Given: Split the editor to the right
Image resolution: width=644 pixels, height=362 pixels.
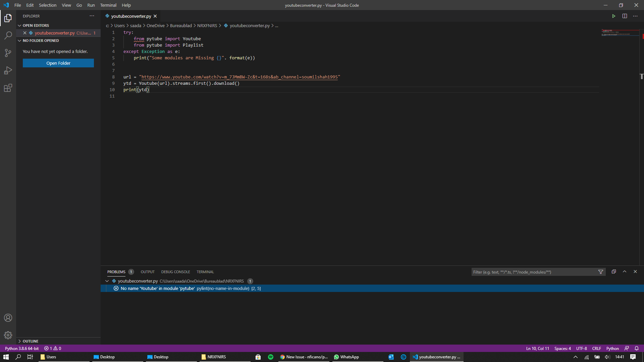Looking at the screenshot, I should click(x=625, y=16).
